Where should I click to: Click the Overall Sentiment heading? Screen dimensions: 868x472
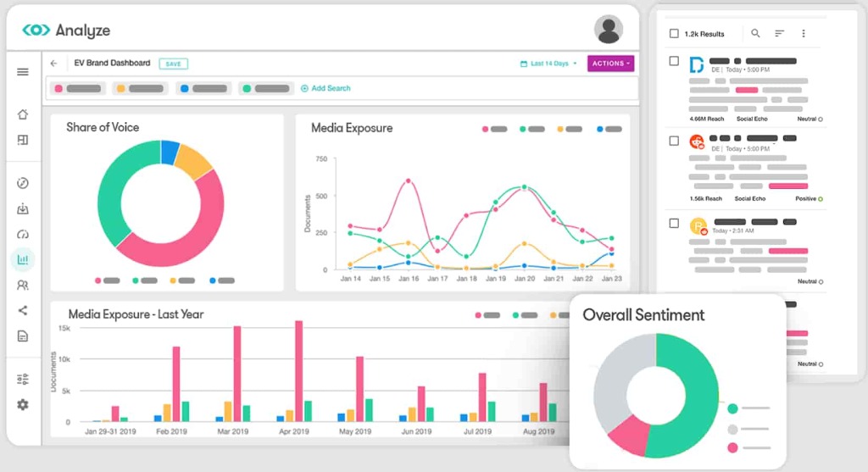click(643, 315)
